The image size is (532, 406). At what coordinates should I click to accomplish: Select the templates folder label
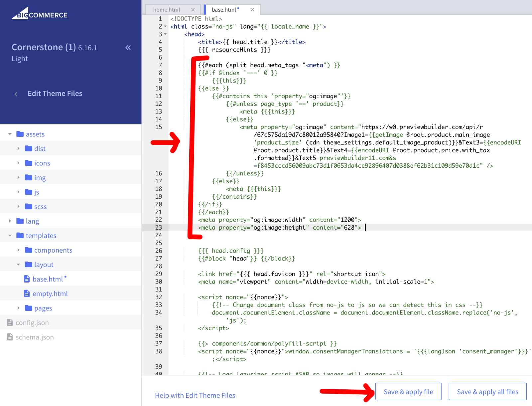[x=41, y=236]
